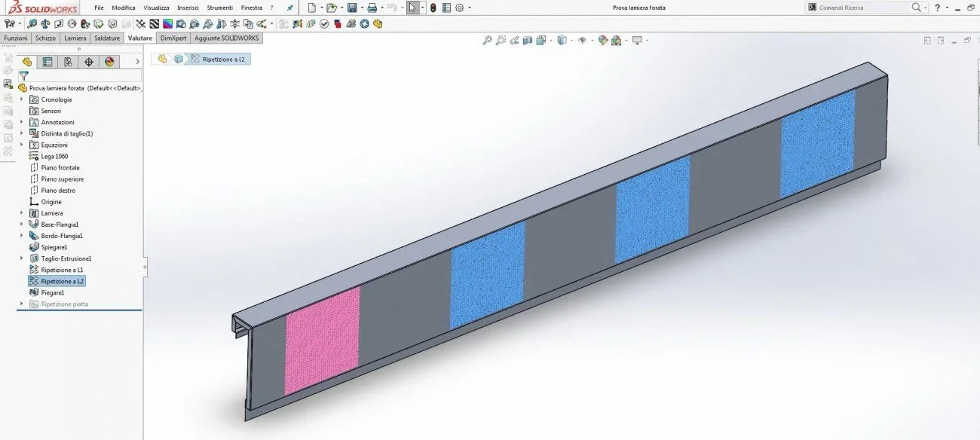Image resolution: width=980 pixels, height=440 pixels.
Task: Open the DisplayManager colored sphere tab
Action: [109, 62]
